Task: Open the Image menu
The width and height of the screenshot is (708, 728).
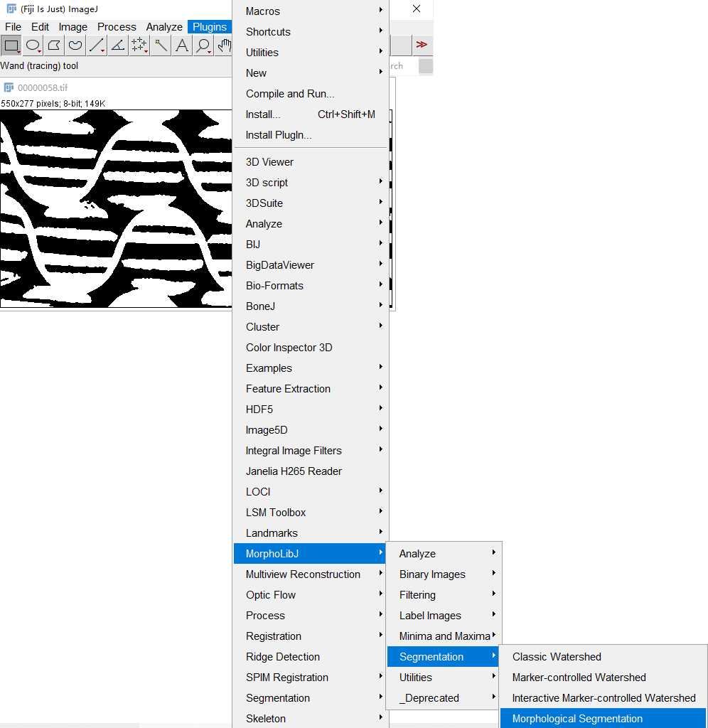Action: 73,27
